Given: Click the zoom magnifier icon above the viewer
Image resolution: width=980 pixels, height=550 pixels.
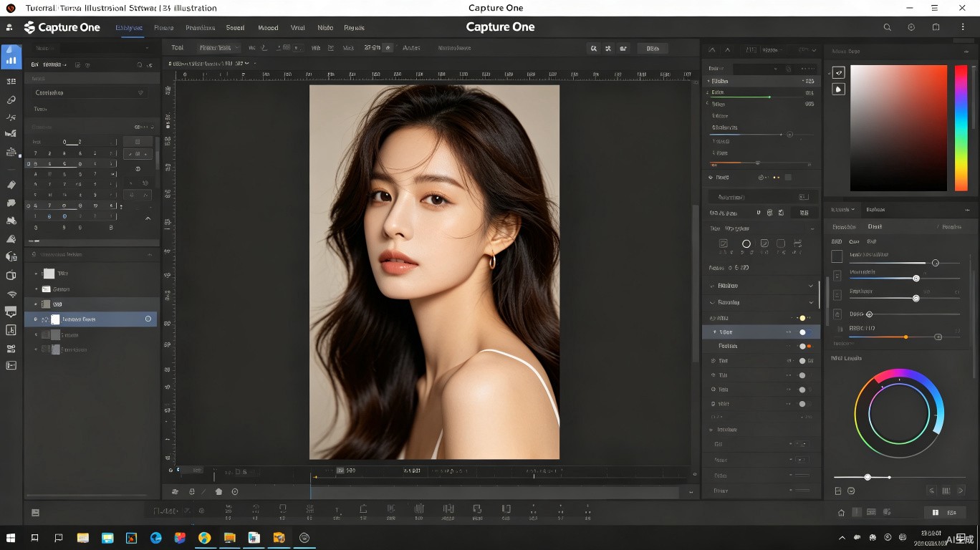Looking at the screenshot, I should [x=593, y=48].
